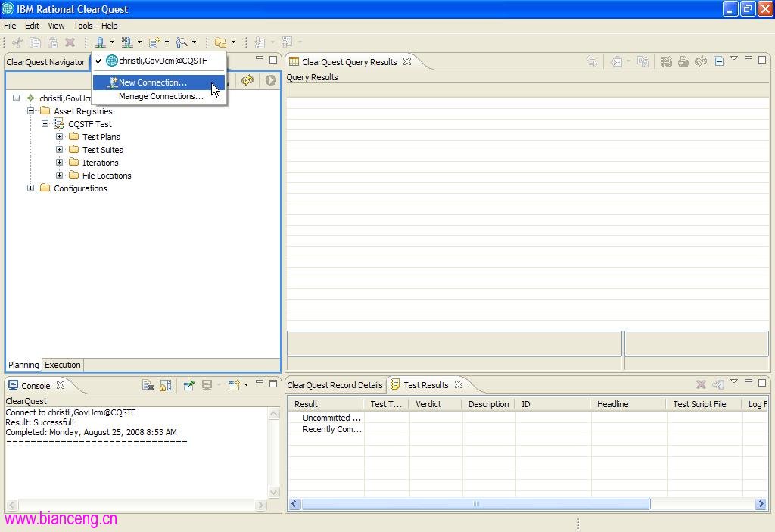
Task: Click the second database icon in the toolbar
Action: click(x=127, y=42)
